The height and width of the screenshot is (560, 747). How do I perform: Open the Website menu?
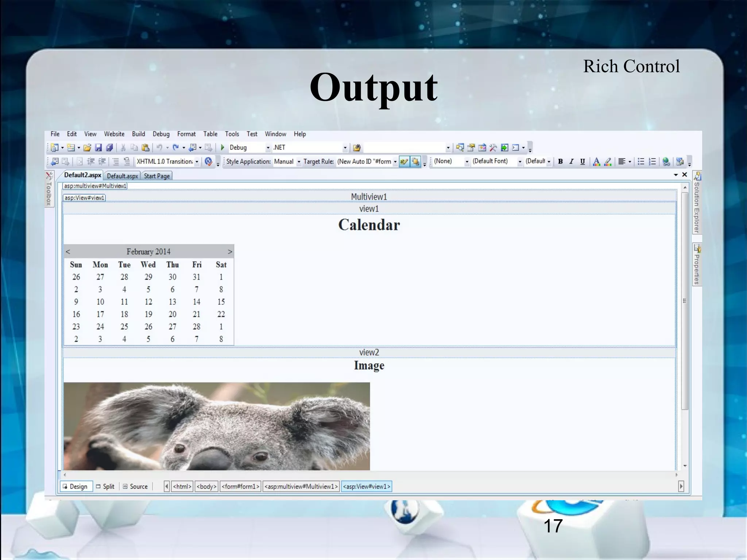tap(114, 134)
